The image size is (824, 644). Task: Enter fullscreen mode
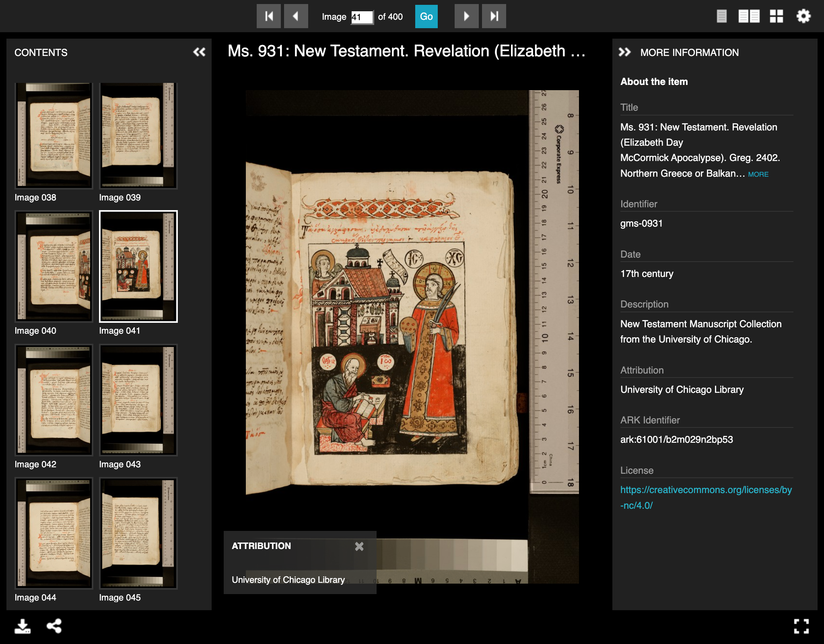click(x=801, y=626)
